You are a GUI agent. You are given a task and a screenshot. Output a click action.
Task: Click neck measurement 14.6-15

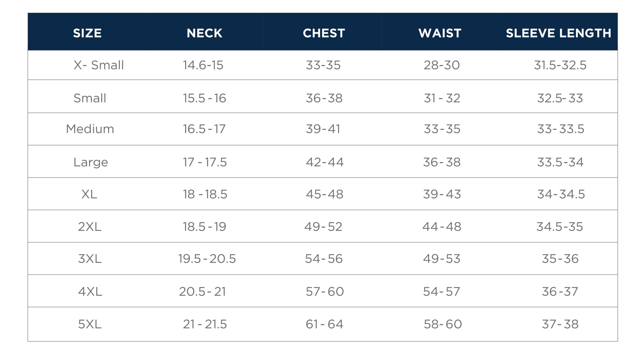coord(203,65)
